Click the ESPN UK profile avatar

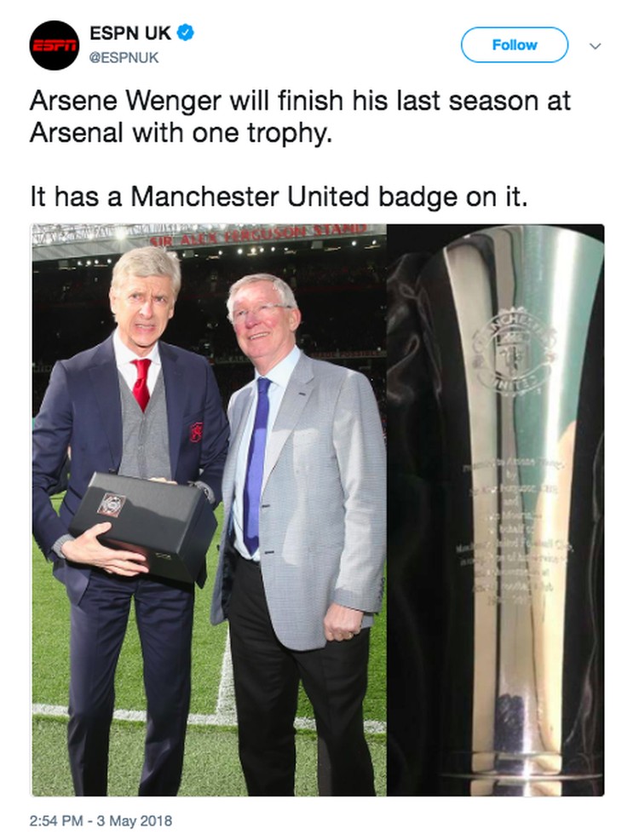(x=54, y=45)
